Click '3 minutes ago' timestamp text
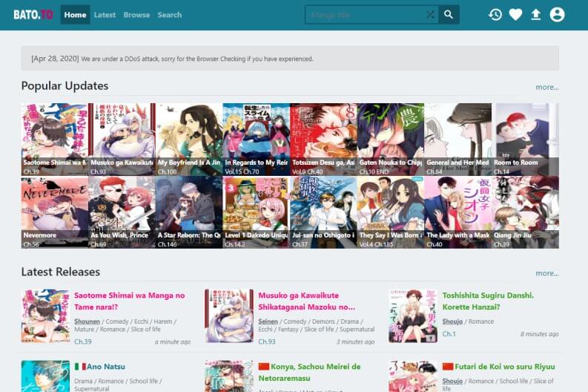The image size is (588, 392). [355, 342]
